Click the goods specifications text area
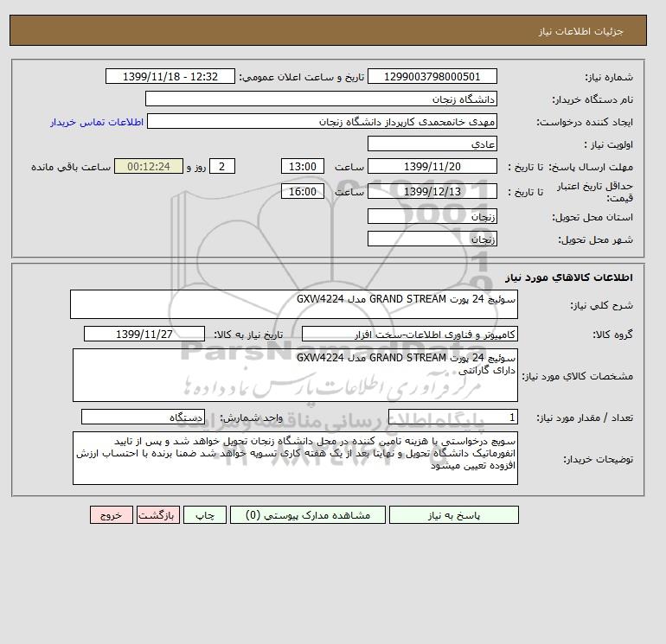Viewport: 666px width, 644px height. click(295, 375)
